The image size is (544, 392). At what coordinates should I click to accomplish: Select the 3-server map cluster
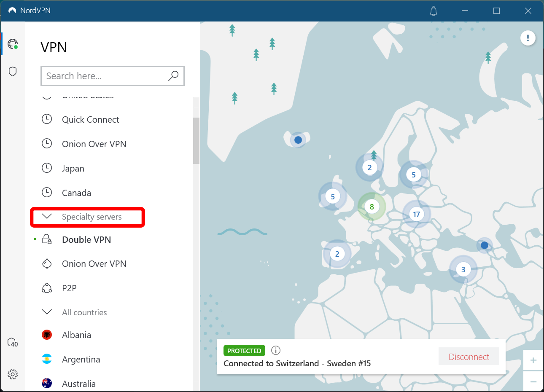463,269
